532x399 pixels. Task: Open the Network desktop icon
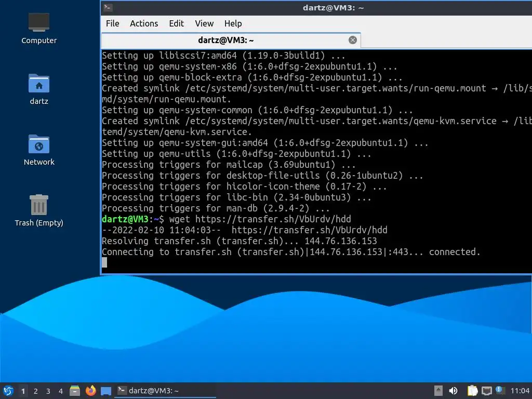(38, 150)
